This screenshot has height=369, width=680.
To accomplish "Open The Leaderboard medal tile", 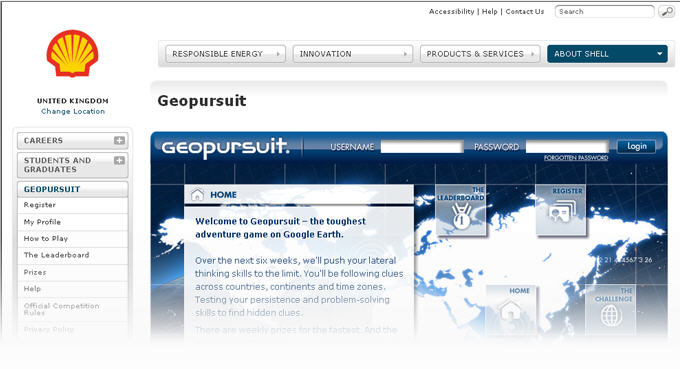I will tap(461, 210).
